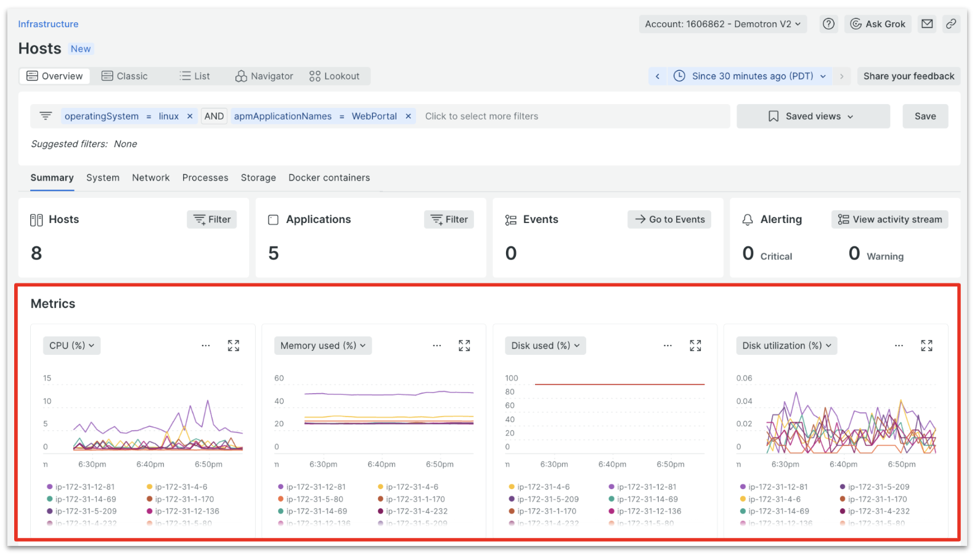Switch to the List view
This screenshot has height=557, width=980.
pyautogui.click(x=195, y=76)
